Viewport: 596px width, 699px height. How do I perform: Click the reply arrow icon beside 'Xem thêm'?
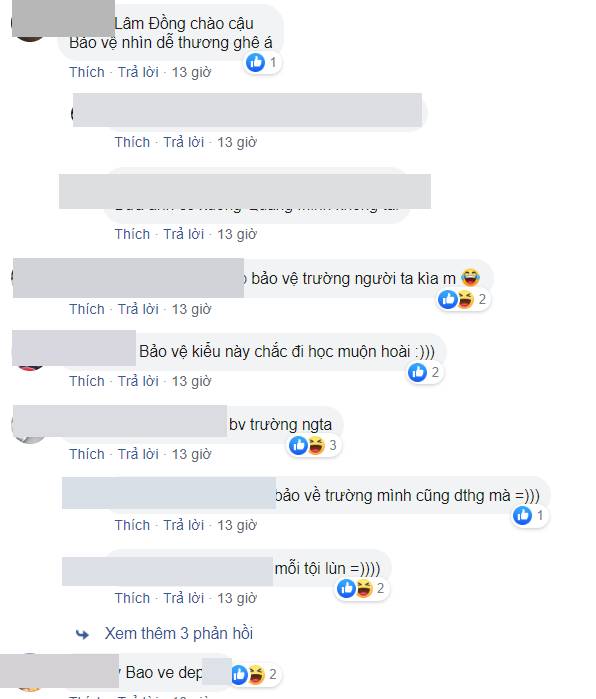(82, 634)
